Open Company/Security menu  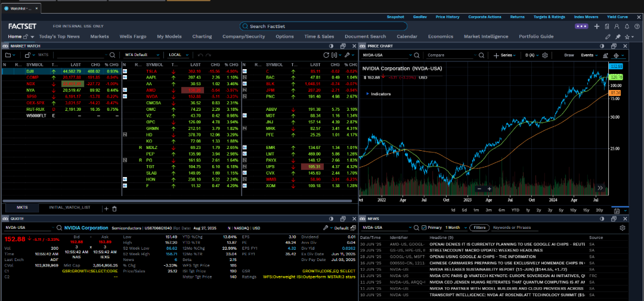[x=243, y=36]
